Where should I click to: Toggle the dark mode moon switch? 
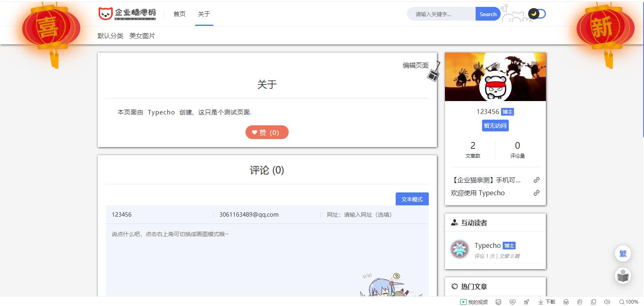pyautogui.click(x=537, y=14)
